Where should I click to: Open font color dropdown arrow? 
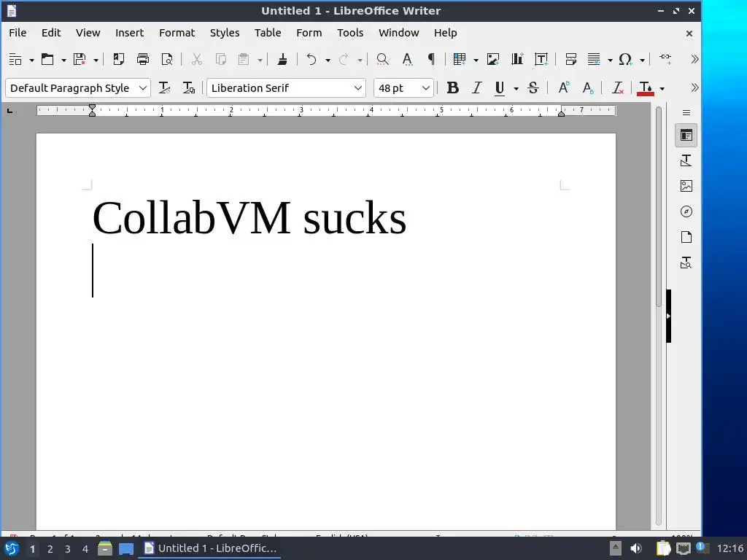click(x=662, y=88)
